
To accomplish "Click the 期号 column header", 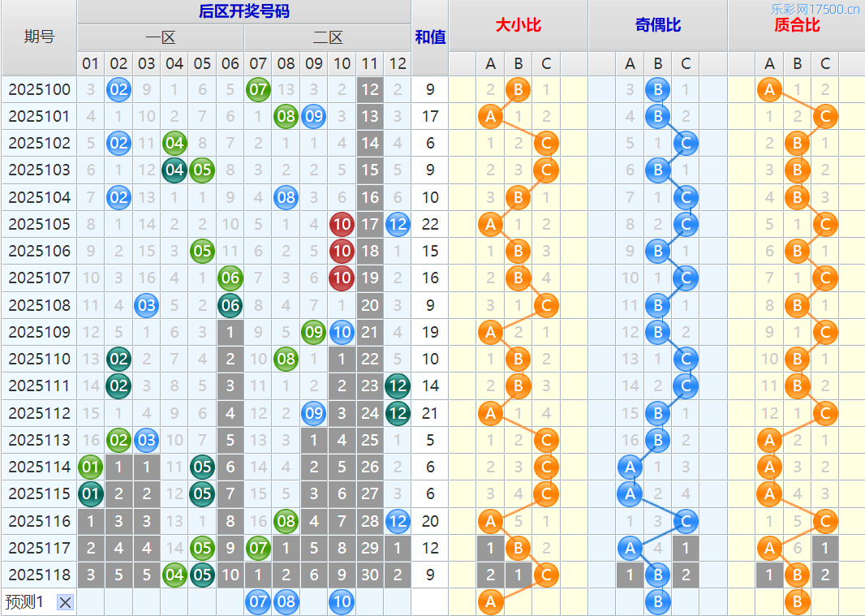I will coord(39,37).
